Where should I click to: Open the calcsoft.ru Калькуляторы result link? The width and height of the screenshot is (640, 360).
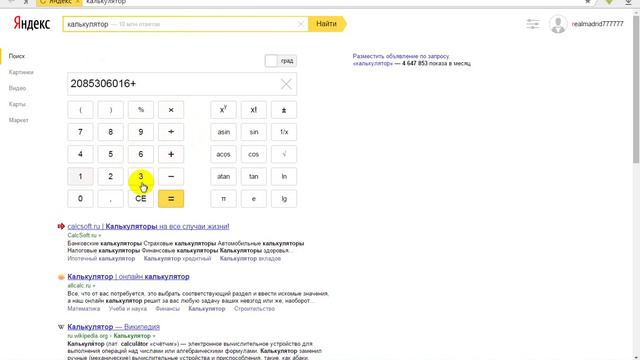(x=148, y=226)
